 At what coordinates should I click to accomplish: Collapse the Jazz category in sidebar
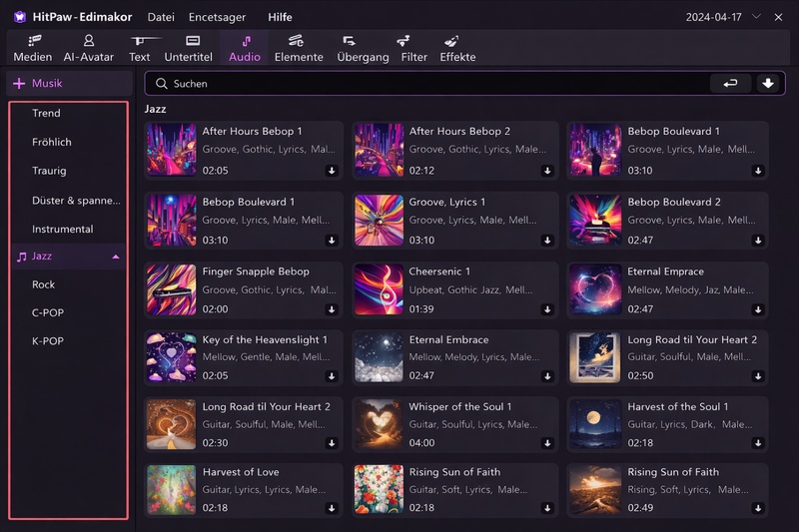coord(115,258)
